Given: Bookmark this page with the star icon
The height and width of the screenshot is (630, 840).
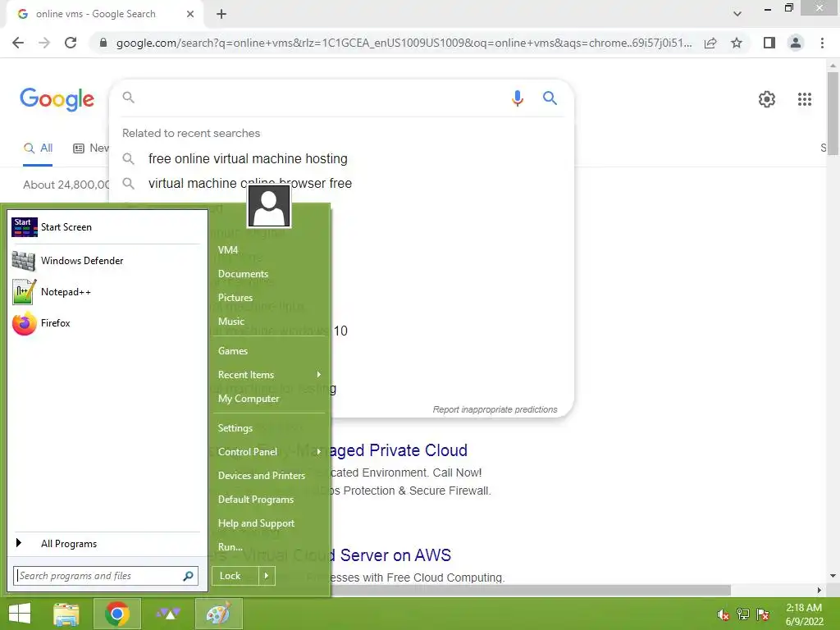Looking at the screenshot, I should [737, 43].
